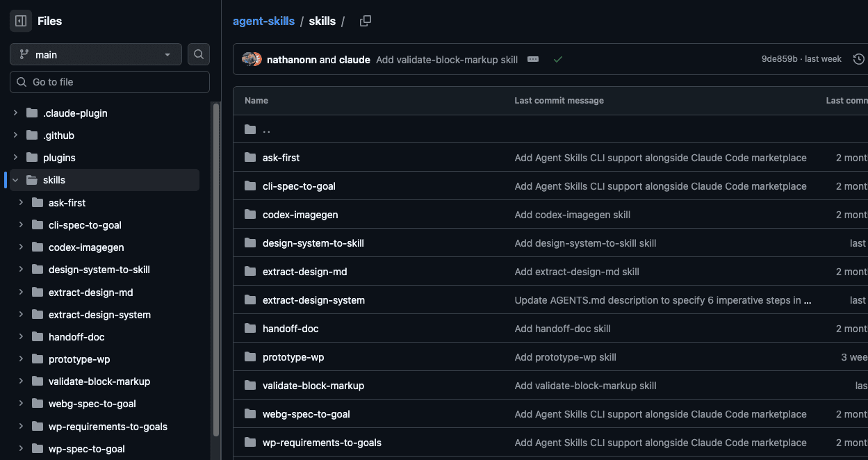Expand extract-design-md chevron in sidebar tree
The height and width of the screenshot is (460, 868).
point(21,293)
